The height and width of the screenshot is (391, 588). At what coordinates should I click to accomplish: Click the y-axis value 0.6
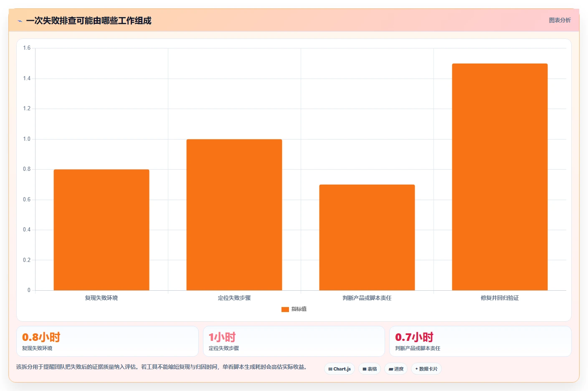click(x=27, y=200)
